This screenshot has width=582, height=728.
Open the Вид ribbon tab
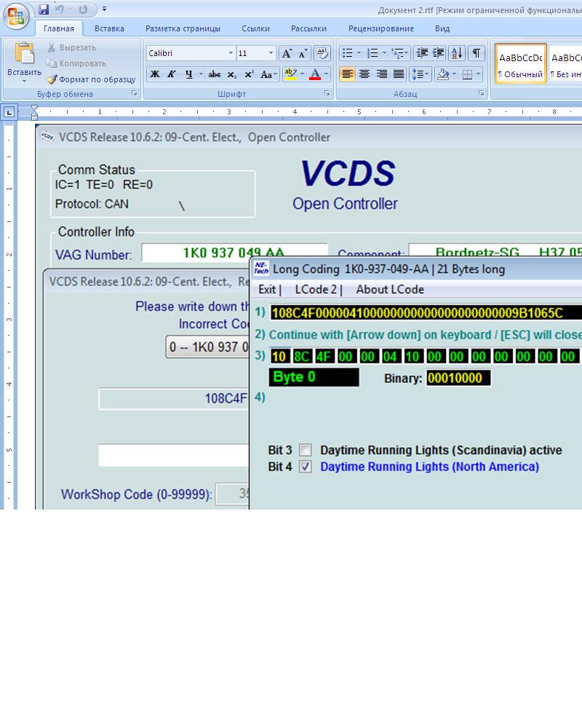pos(442,28)
